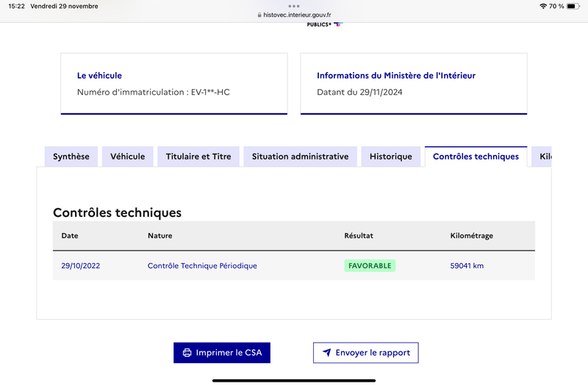This screenshot has width=588, height=386.
Task: Tap the battery indicator icon
Action: point(573,6)
